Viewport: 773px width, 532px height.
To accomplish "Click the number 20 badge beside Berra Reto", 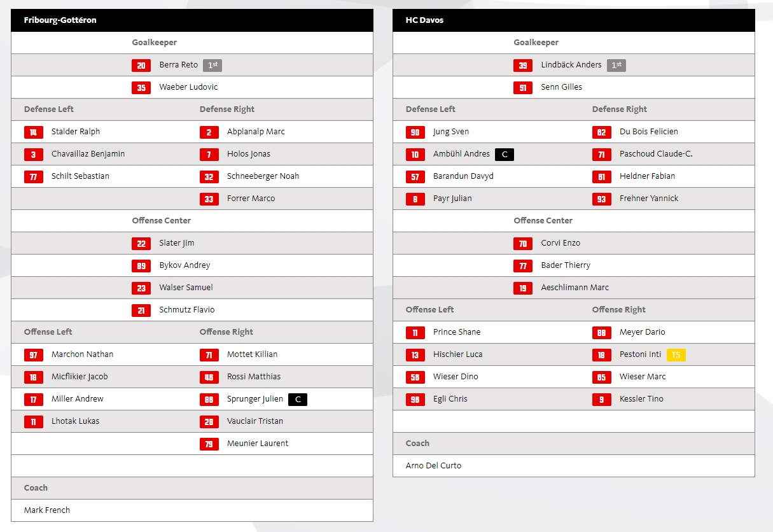I will click(141, 65).
